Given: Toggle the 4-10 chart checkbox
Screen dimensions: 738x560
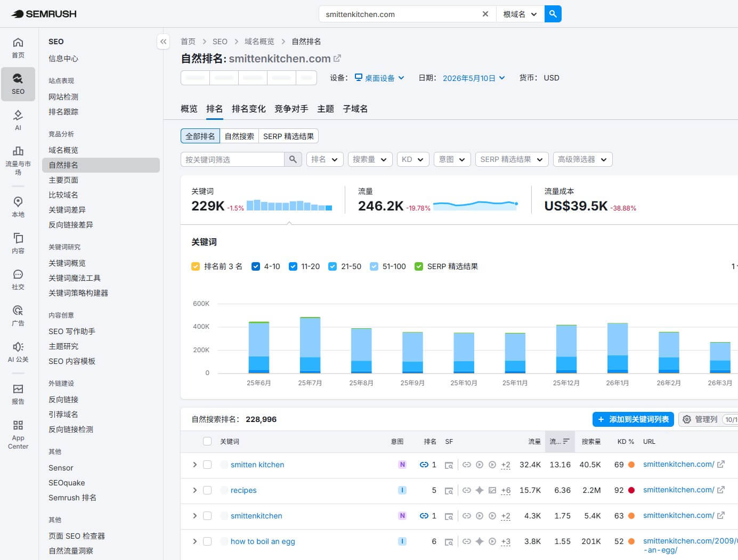Looking at the screenshot, I should point(256,266).
